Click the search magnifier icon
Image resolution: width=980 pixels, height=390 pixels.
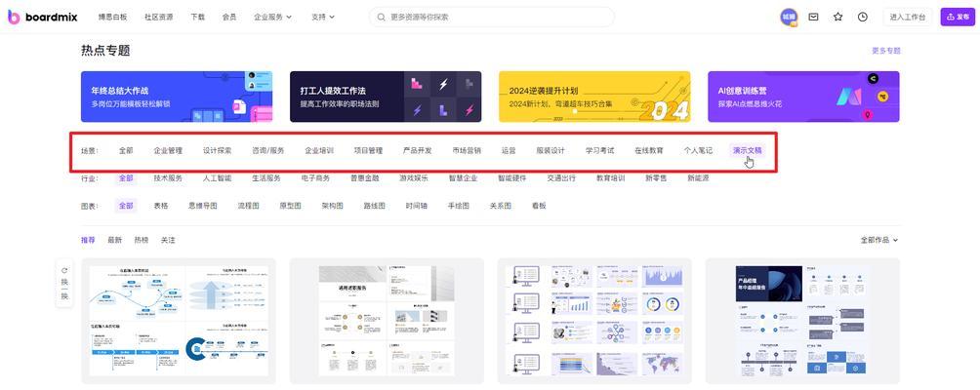pyautogui.click(x=380, y=17)
